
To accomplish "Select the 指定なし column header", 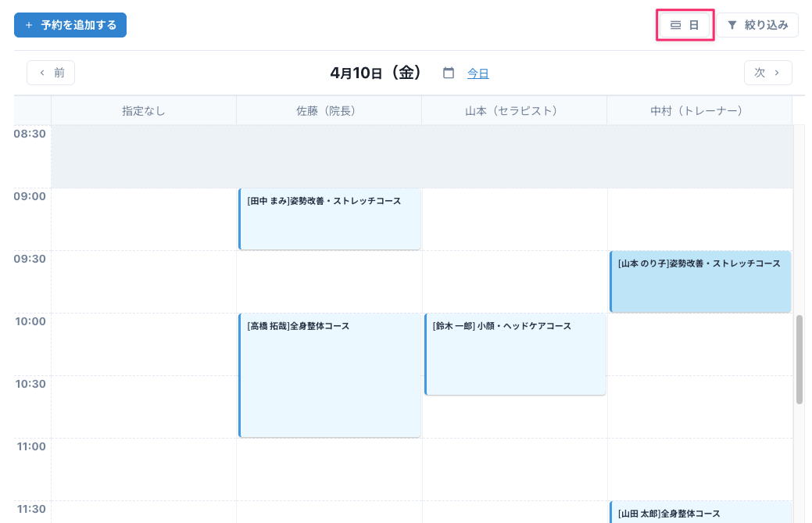I will pyautogui.click(x=144, y=111).
